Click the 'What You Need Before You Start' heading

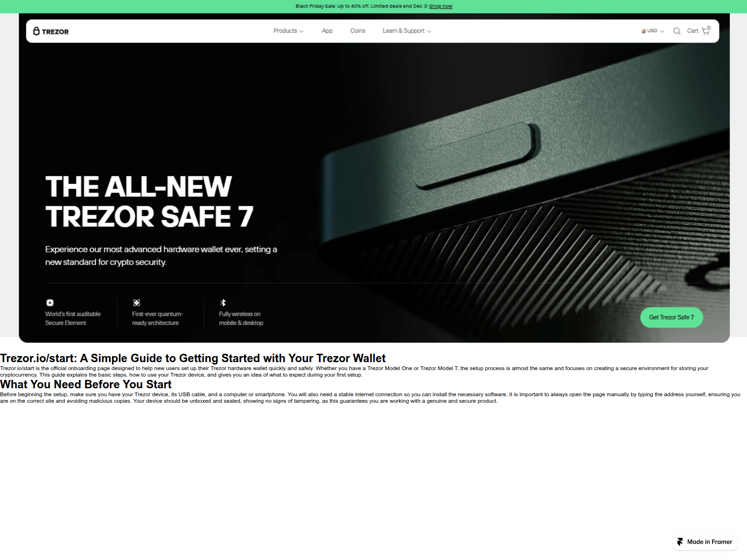click(86, 385)
